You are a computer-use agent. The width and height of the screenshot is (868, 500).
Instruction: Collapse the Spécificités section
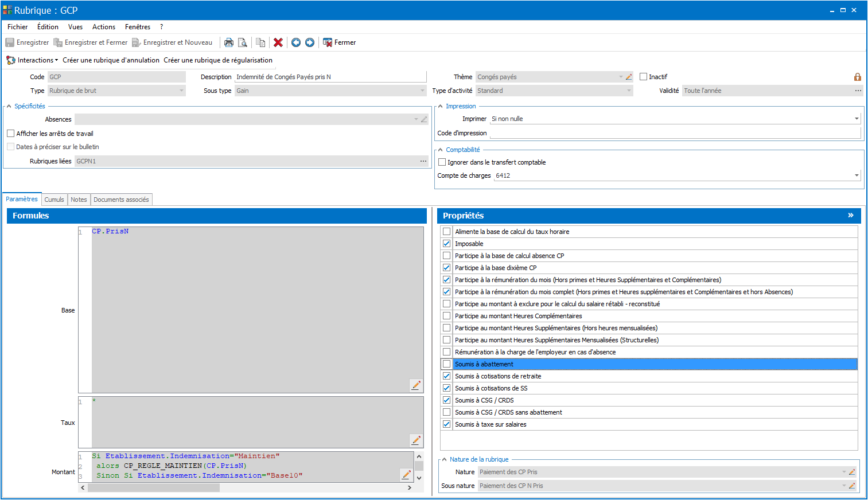pyautogui.click(x=9, y=106)
